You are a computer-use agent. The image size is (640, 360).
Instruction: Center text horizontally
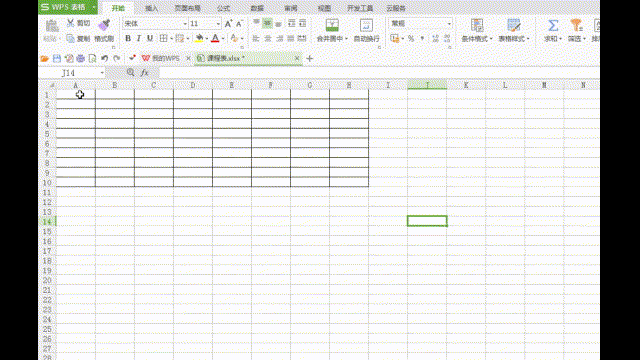coord(268,38)
